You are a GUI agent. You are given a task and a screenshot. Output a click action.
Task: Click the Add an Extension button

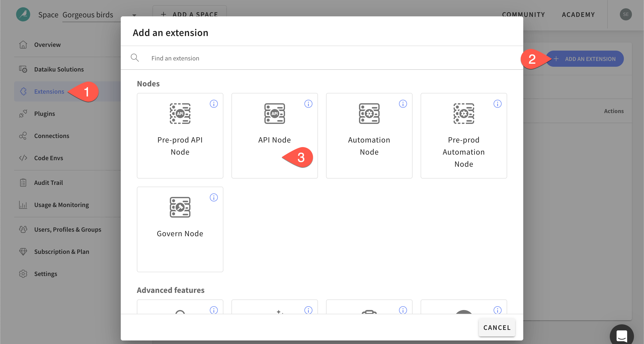point(585,58)
